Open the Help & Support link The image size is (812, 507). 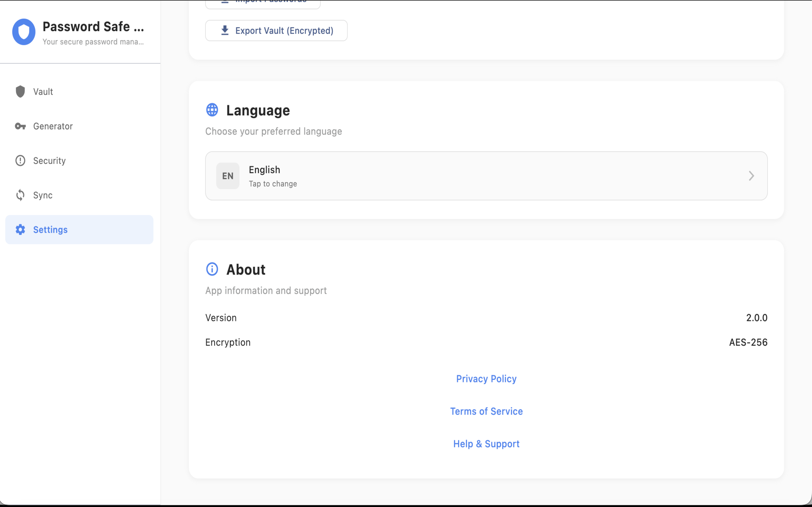(x=486, y=444)
